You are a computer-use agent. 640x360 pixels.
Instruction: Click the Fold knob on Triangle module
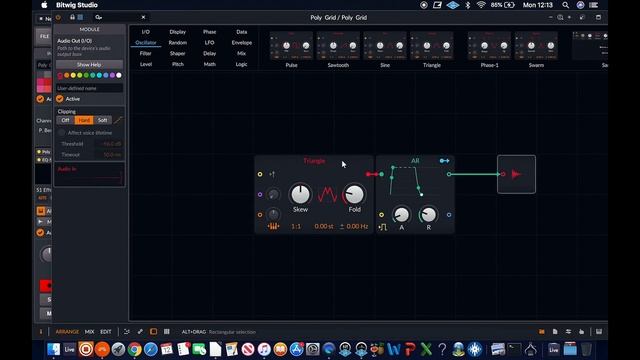point(354,194)
